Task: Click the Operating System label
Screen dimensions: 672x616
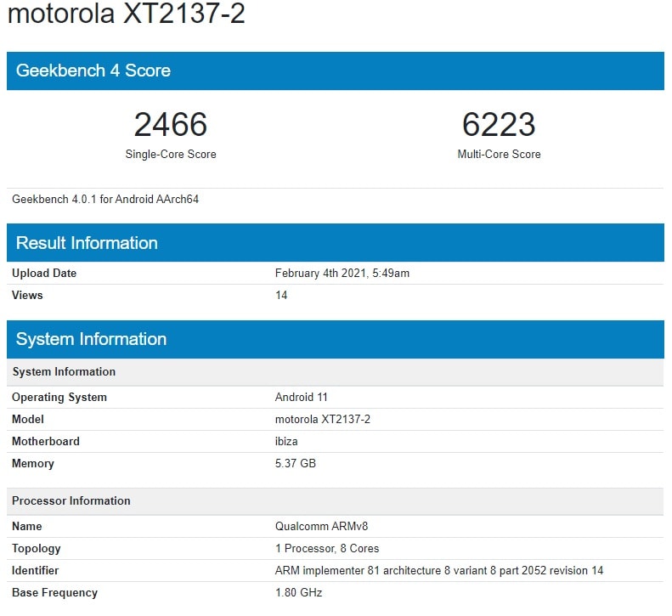Action: (x=59, y=398)
